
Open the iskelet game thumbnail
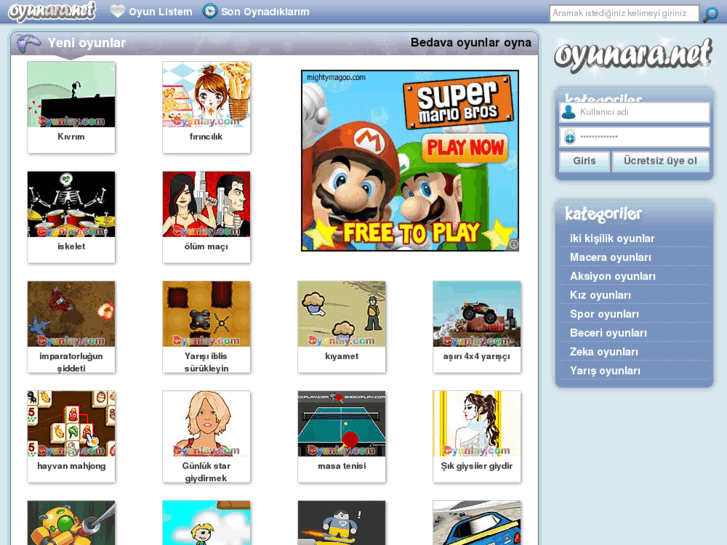[71, 204]
